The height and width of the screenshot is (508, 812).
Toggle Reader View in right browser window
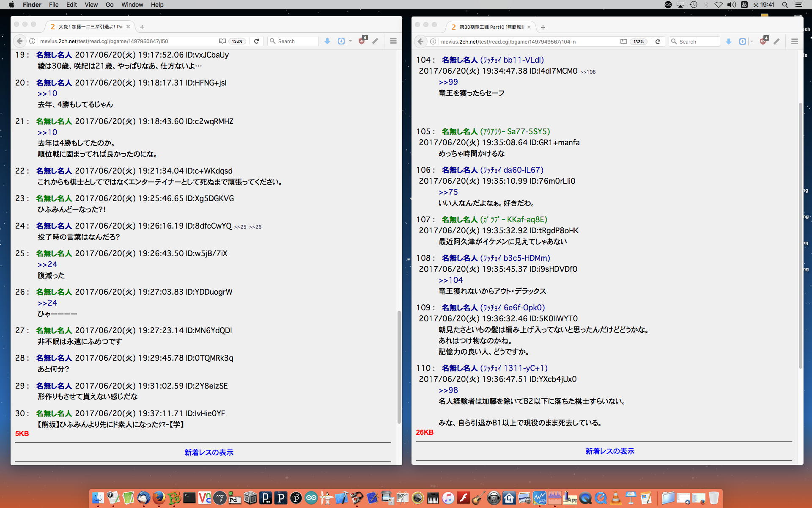point(623,41)
